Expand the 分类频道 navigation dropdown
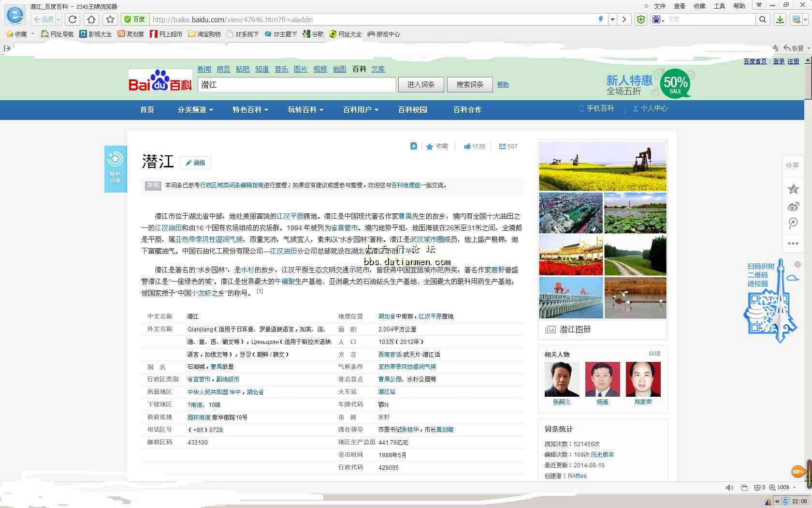 coord(195,110)
